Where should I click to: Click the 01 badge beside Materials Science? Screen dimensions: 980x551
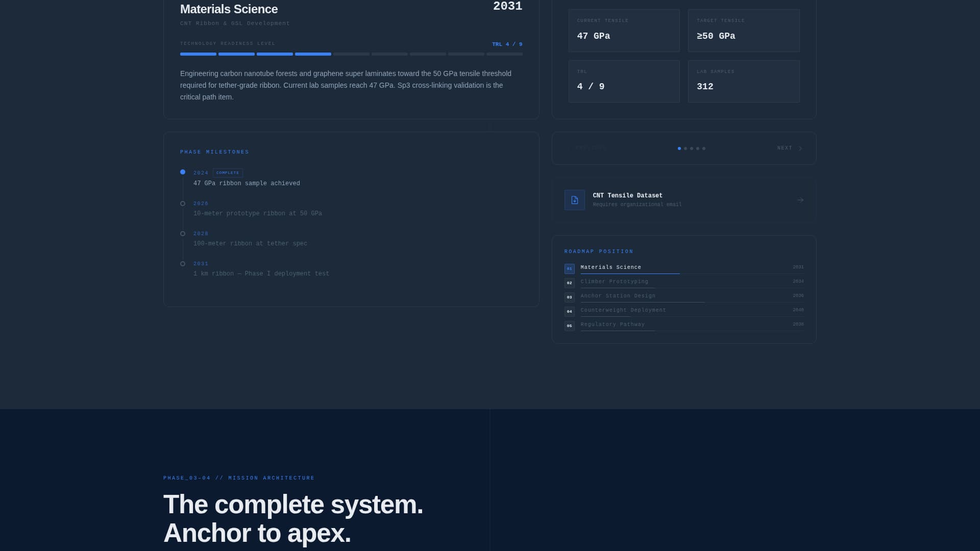tap(569, 268)
